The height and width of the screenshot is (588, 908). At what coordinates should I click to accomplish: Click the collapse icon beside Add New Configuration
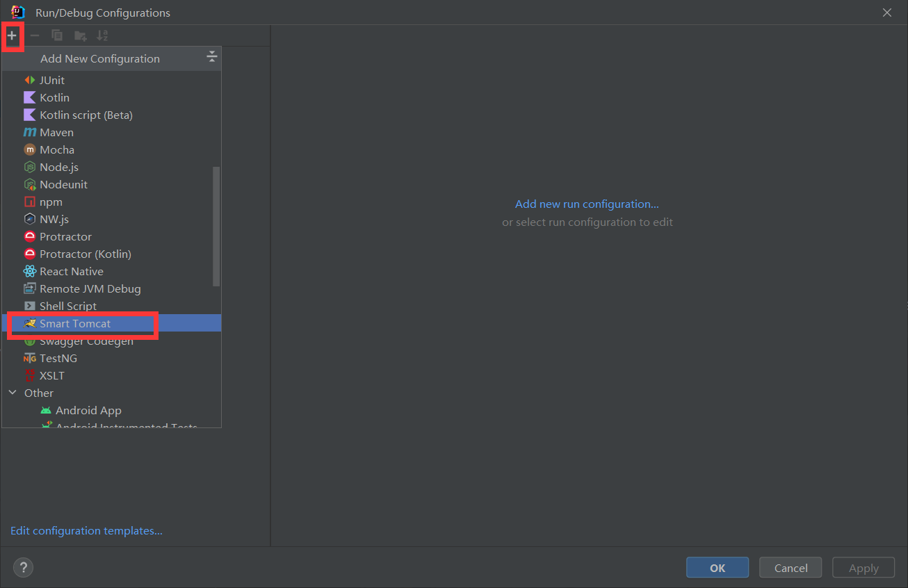212,58
